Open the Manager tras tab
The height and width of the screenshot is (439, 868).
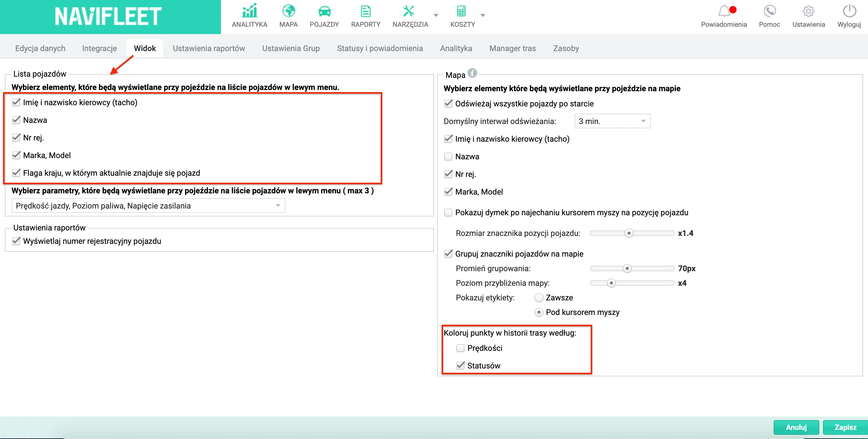click(513, 48)
